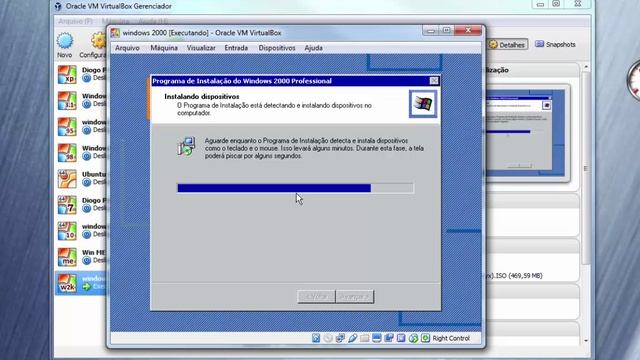
Task: Click the virtualization features status icon
Action: [401, 338]
